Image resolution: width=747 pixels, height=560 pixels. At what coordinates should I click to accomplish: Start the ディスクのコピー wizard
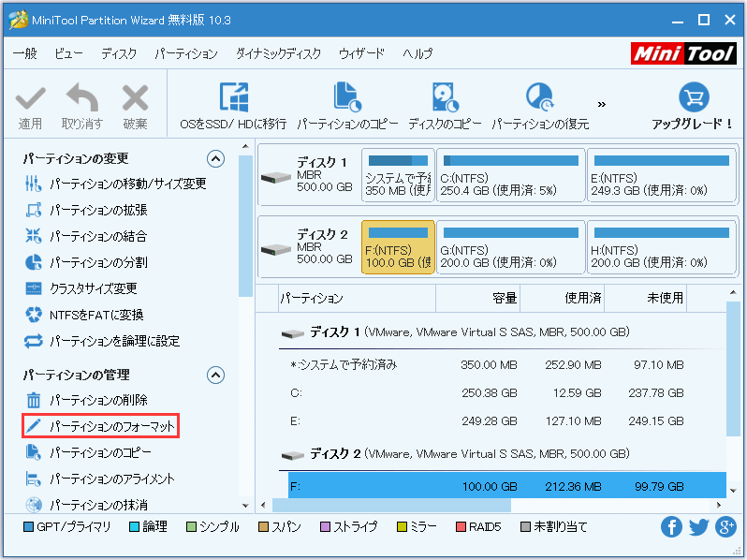click(445, 97)
